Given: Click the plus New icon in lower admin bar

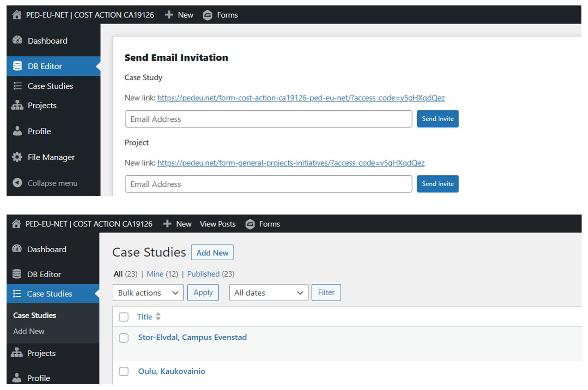Looking at the screenshot, I should pos(167,224).
